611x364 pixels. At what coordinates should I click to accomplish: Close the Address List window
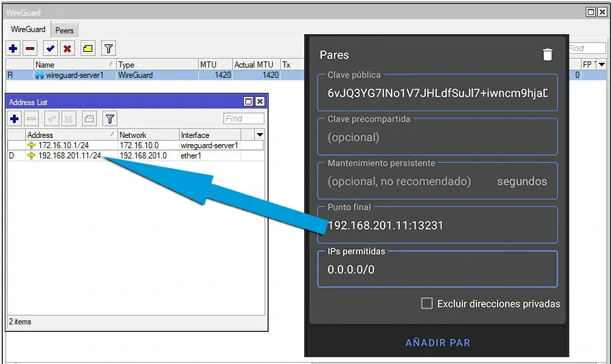260,102
